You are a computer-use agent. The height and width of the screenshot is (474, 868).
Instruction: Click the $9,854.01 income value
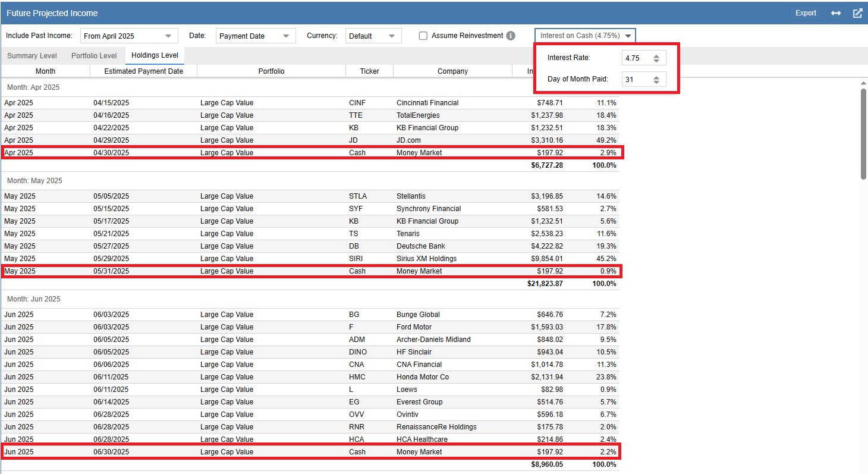[x=547, y=259]
